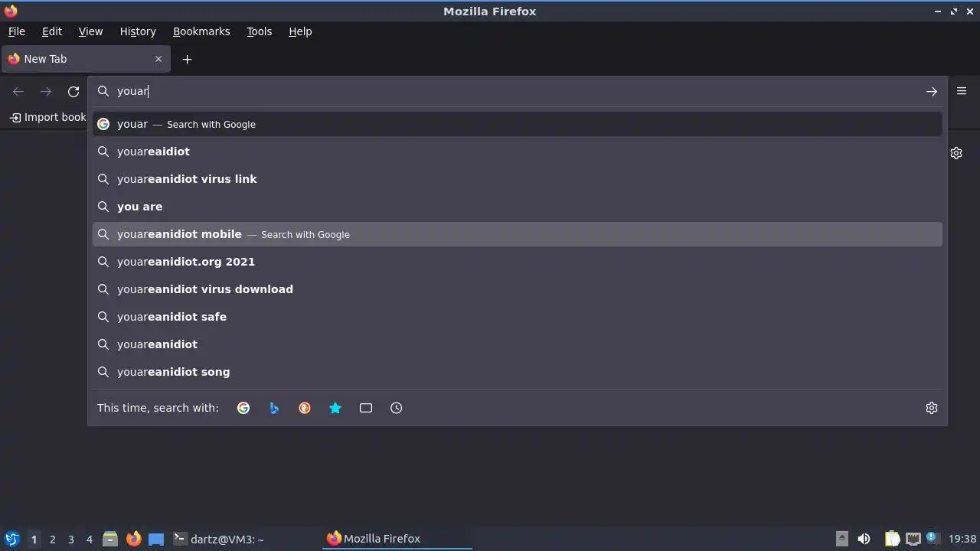Search this time with Google icon
The height and width of the screenshot is (551, 980).
tap(243, 408)
